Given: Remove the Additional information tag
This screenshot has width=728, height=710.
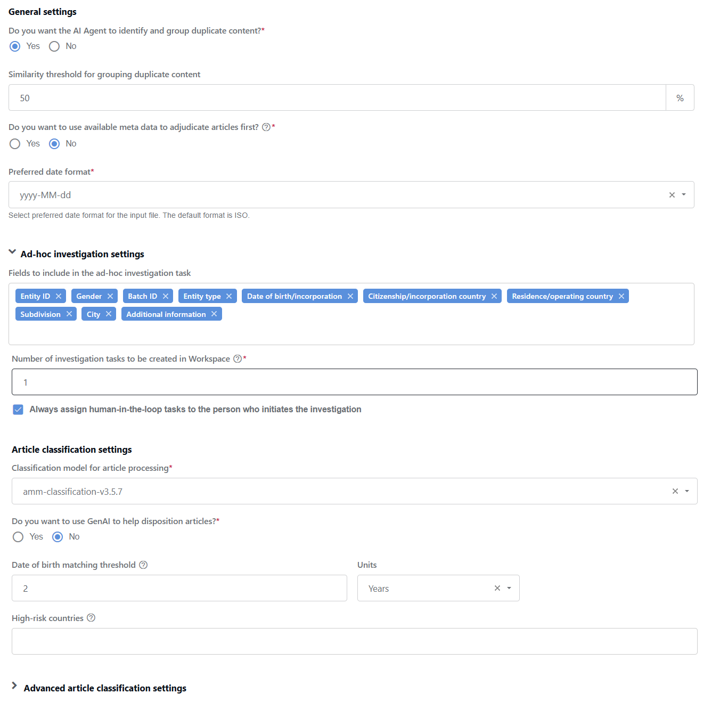Looking at the screenshot, I should click(214, 314).
